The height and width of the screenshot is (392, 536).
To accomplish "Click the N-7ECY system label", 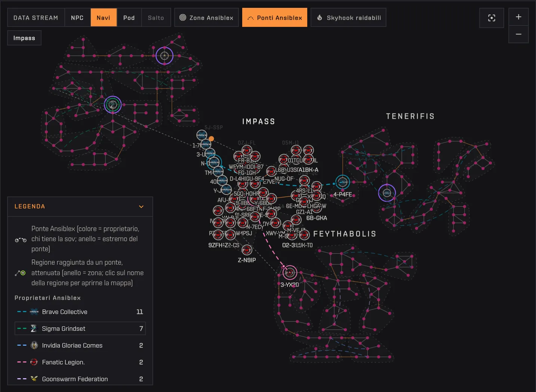I will 255,227.
